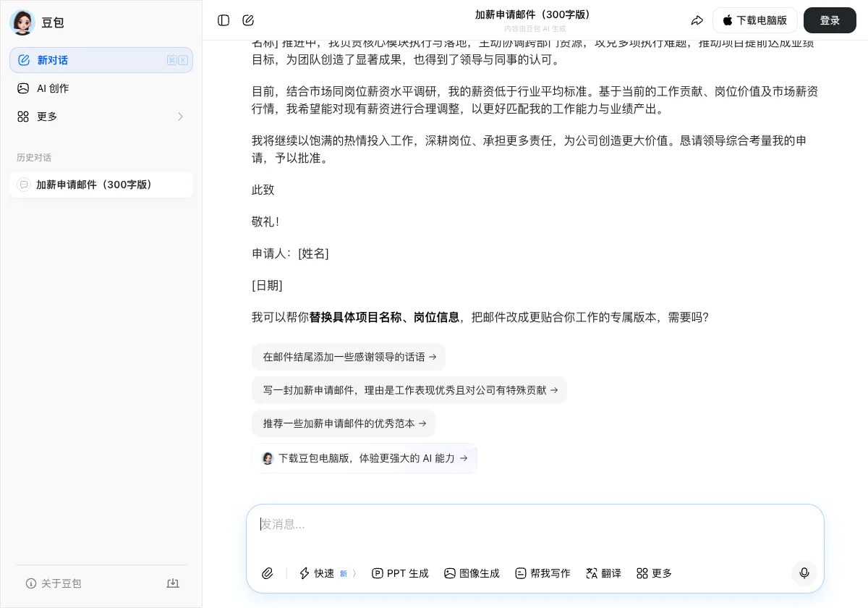Screen dimensions: 868x608
Task: Click suggestion to add thanks to leadership
Action: [349, 357]
